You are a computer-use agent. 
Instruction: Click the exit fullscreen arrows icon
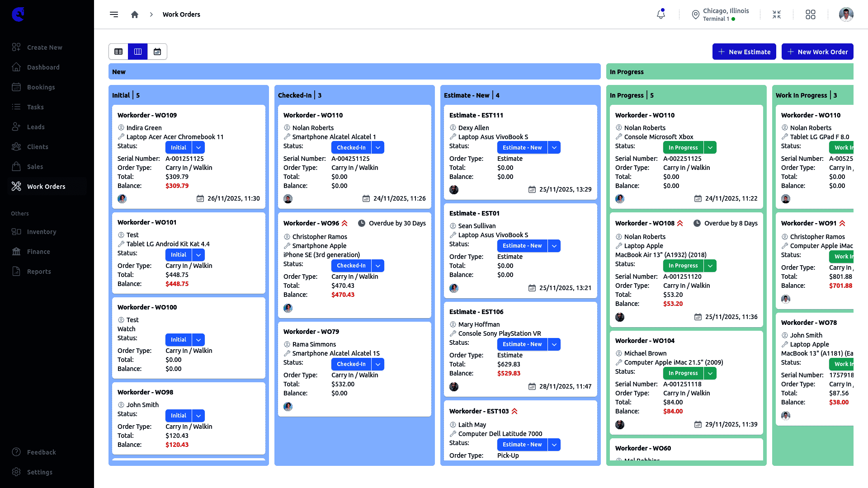[777, 14]
